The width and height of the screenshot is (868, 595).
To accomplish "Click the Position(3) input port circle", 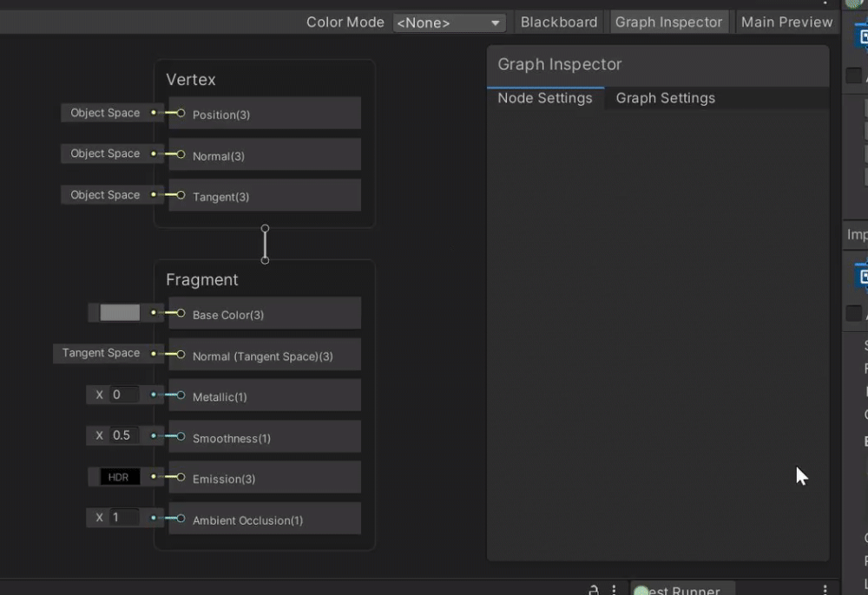I will coord(181,114).
